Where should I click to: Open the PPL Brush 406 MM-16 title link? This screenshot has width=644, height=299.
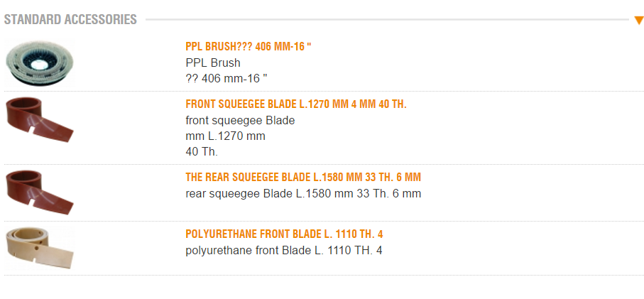[x=249, y=47]
